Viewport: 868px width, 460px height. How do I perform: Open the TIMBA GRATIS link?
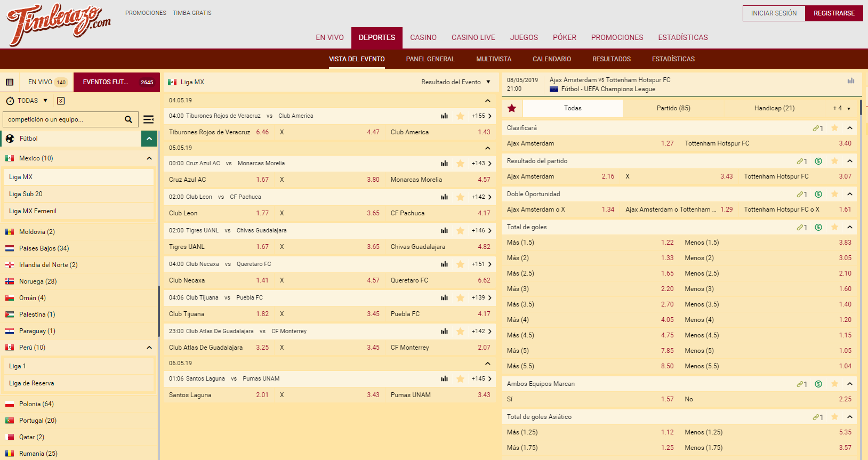(192, 13)
